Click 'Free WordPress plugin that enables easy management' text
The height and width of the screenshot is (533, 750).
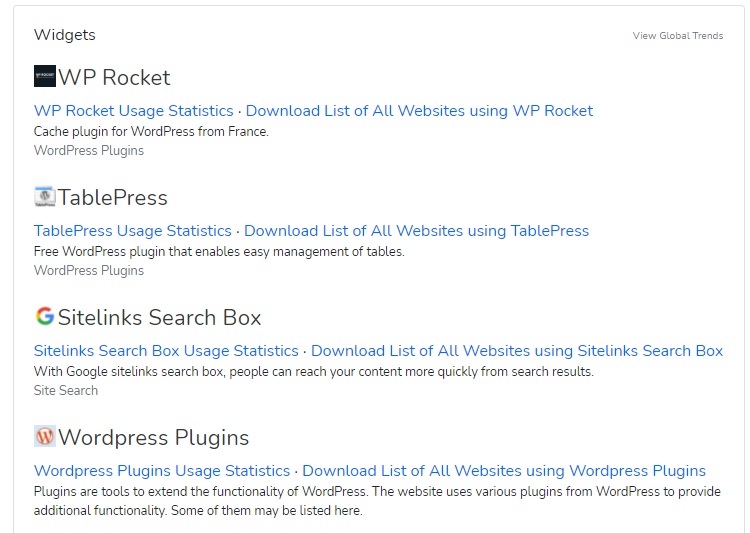[x=219, y=252]
